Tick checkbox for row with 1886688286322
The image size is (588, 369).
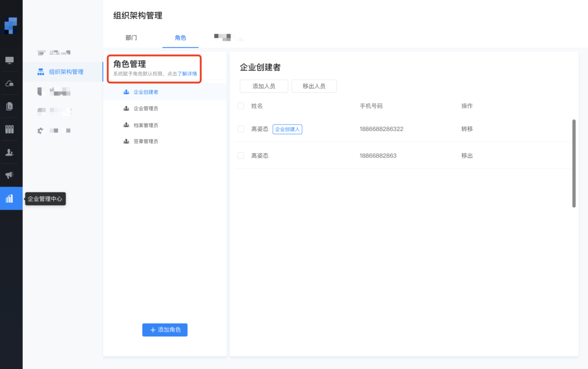(241, 129)
